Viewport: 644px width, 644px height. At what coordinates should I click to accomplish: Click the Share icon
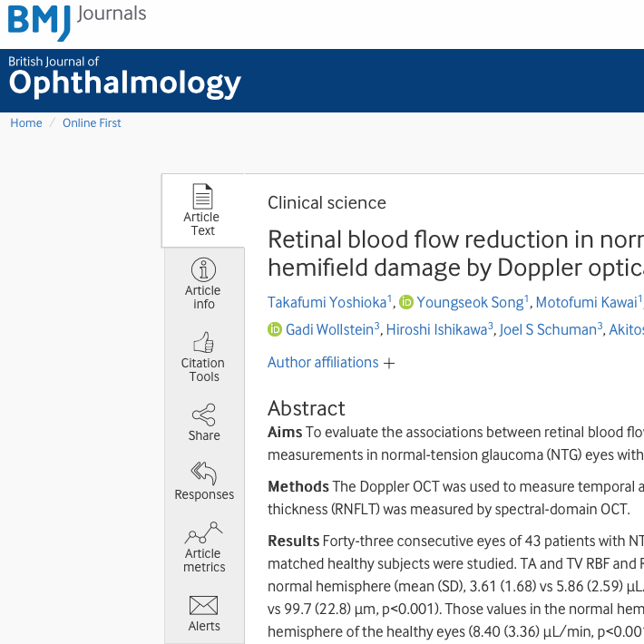tap(203, 415)
